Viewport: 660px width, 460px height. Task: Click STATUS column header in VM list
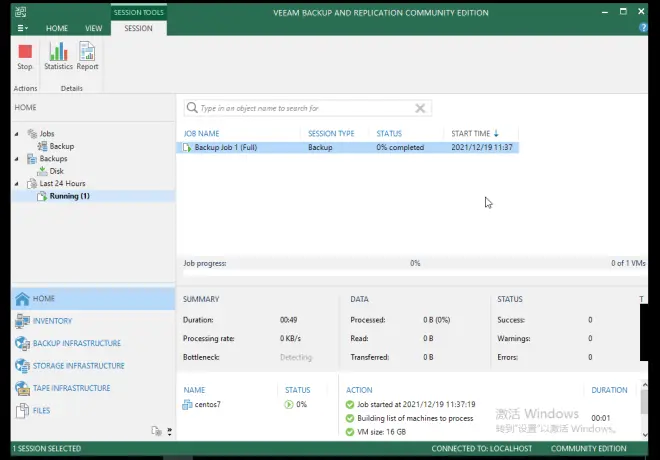point(298,390)
